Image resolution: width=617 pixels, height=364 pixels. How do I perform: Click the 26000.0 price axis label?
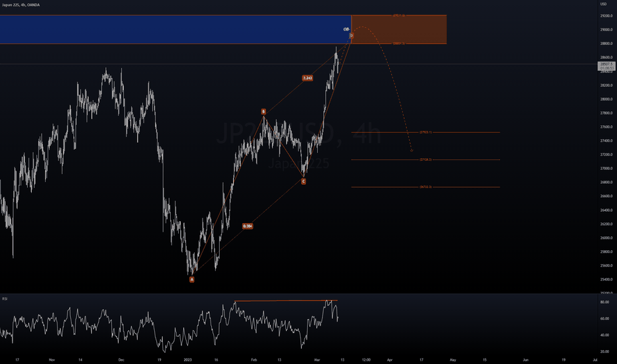coord(606,238)
